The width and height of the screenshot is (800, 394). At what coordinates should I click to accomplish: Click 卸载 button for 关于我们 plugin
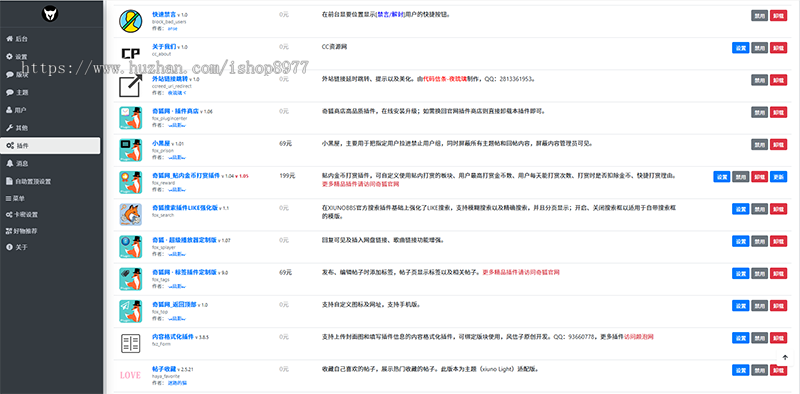tap(778, 48)
